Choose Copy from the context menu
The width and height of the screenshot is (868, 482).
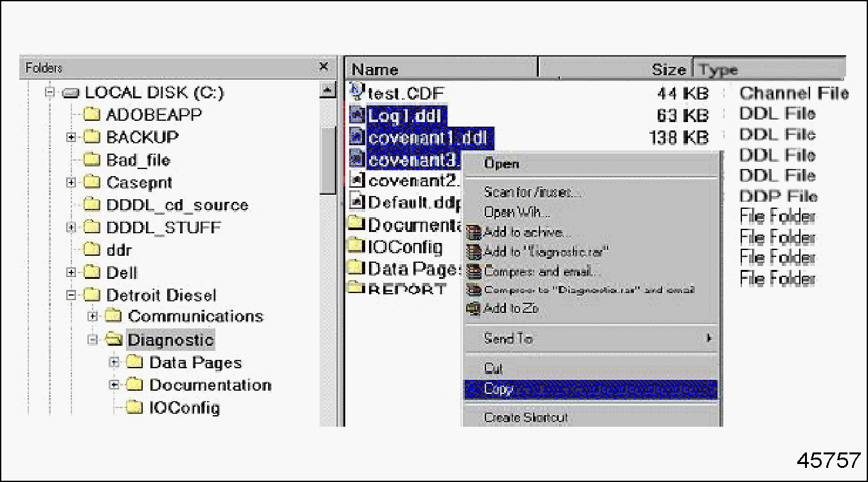[x=499, y=389]
